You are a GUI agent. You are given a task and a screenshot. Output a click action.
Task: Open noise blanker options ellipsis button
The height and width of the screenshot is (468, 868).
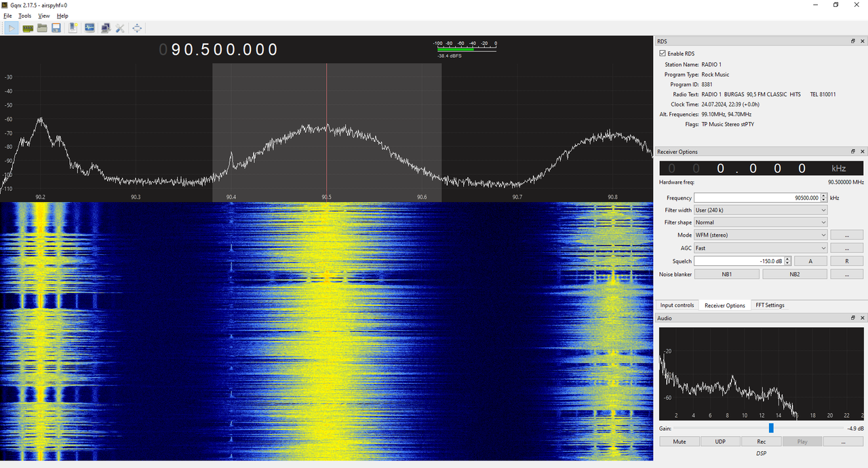coord(847,274)
